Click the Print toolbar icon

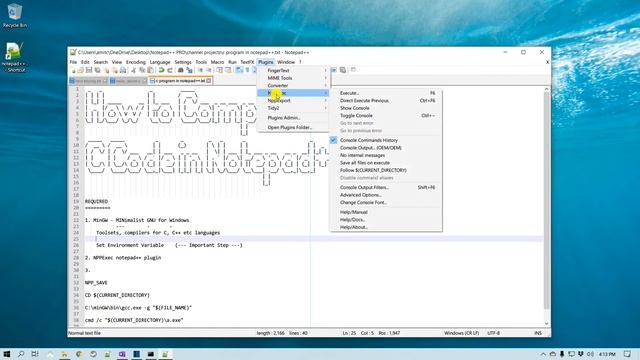(123, 70)
